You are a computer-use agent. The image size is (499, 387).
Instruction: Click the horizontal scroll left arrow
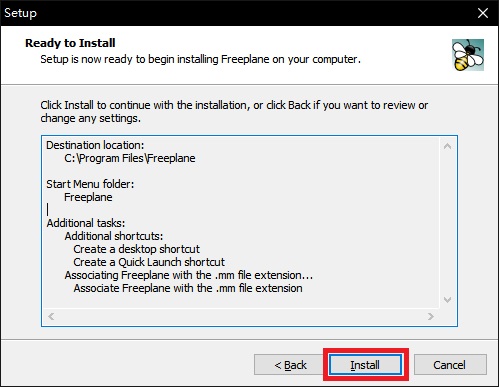coord(51,316)
